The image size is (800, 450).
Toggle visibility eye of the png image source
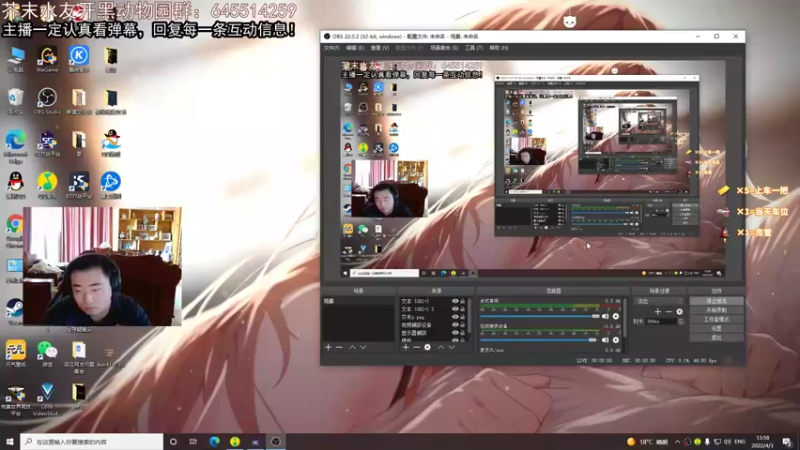tap(455, 317)
